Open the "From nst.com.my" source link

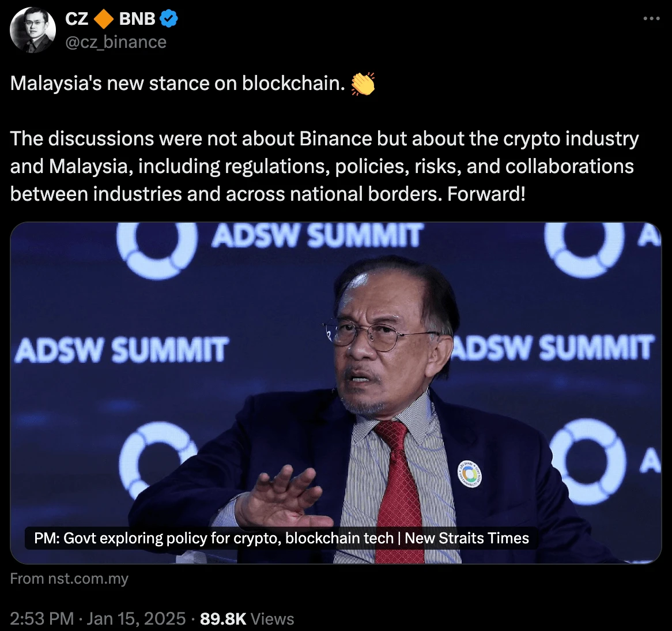69,579
